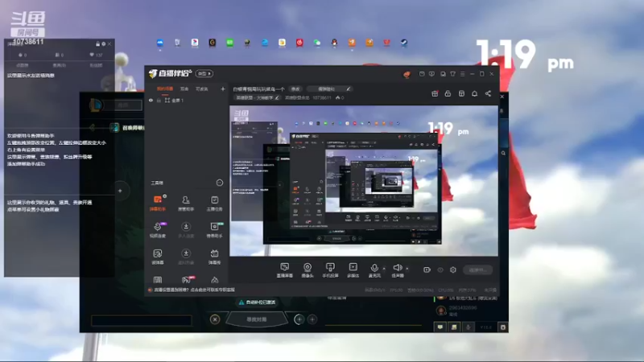Toggle the preview eye icon beside the settings gear
The width and height of the screenshot is (644, 362).
pos(440,269)
